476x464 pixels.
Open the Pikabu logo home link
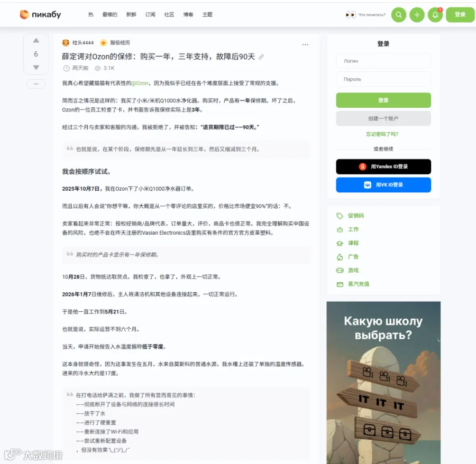click(x=40, y=15)
